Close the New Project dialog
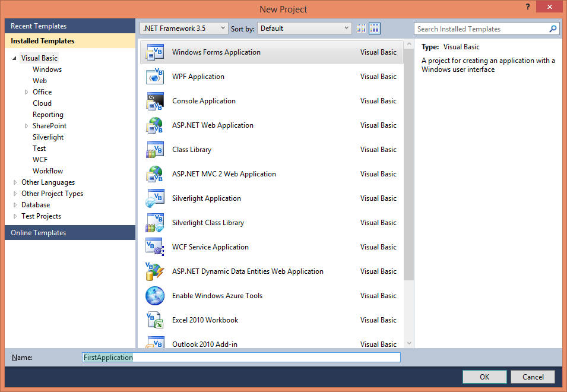The image size is (567, 392). tap(549, 7)
